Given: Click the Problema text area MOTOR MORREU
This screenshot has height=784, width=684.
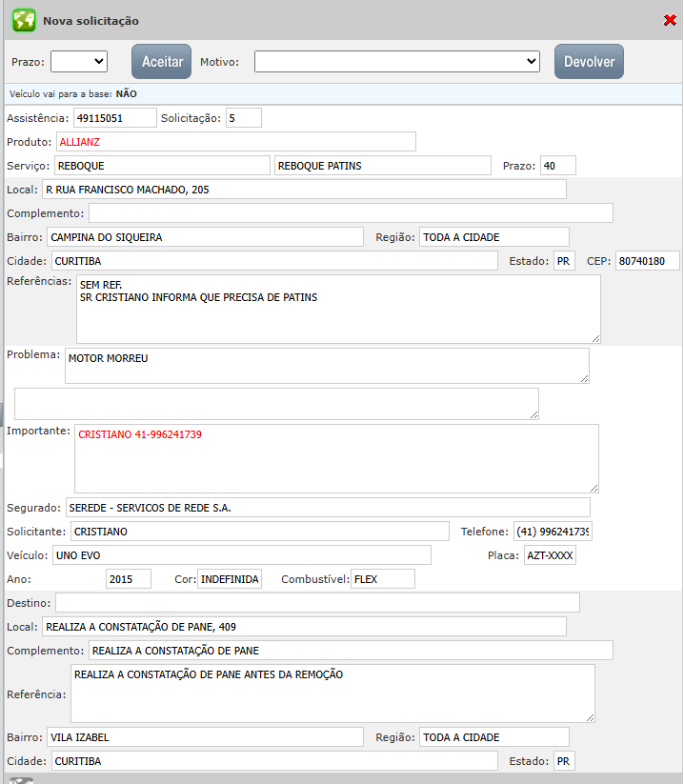Looking at the screenshot, I should (x=326, y=366).
